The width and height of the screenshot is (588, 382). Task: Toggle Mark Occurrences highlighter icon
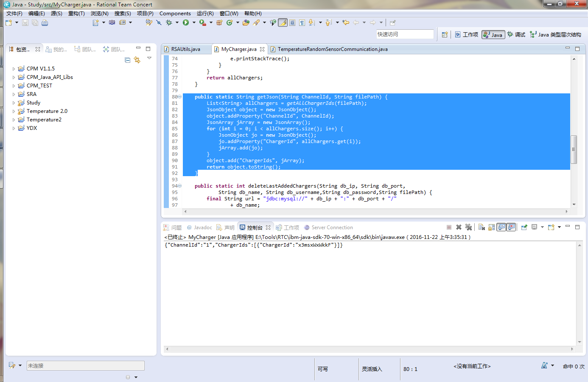[x=283, y=22]
